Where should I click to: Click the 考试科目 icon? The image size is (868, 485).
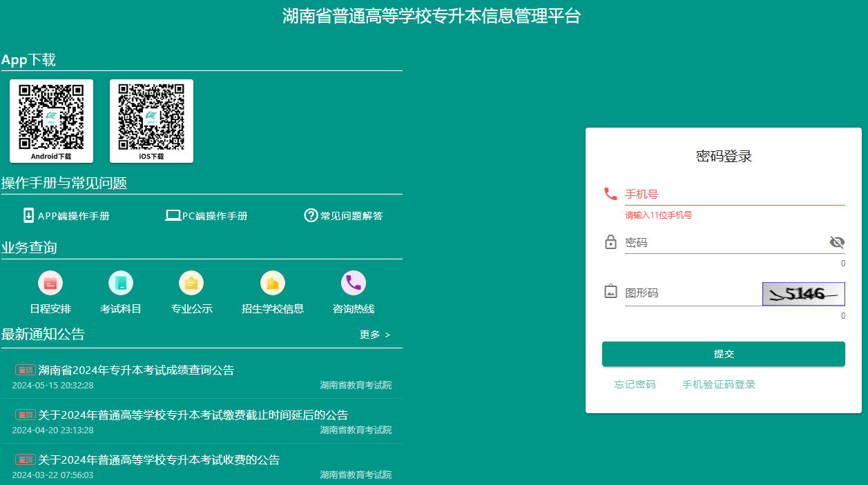[x=121, y=283]
